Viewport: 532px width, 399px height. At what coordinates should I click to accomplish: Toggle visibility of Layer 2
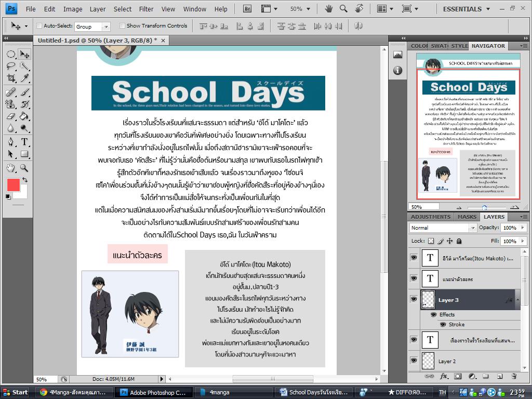[414, 361]
